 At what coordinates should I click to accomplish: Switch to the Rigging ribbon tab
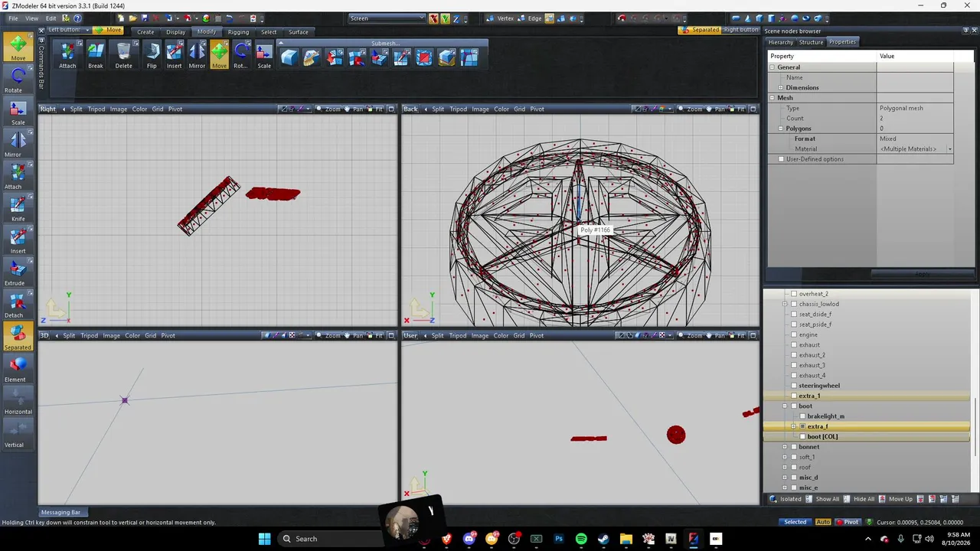click(x=238, y=32)
